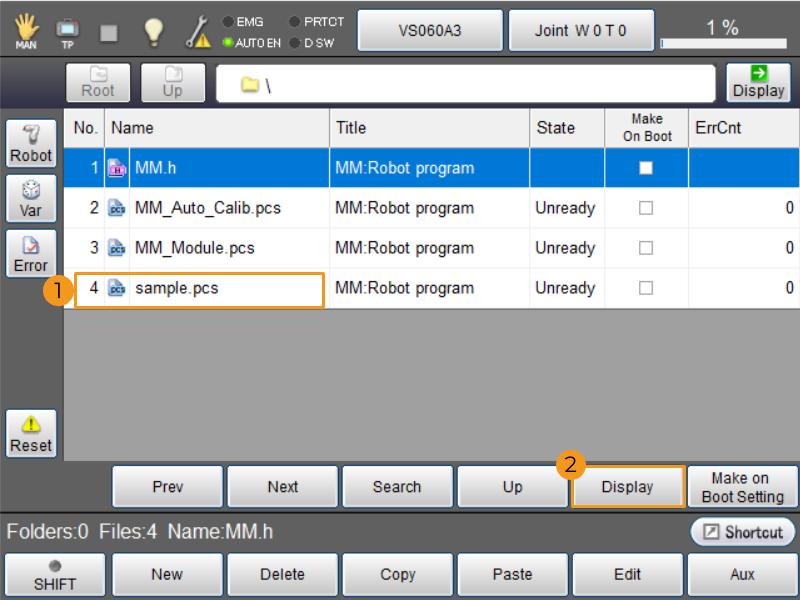Click the Prev button
The width and height of the screenshot is (800, 600).
167,487
